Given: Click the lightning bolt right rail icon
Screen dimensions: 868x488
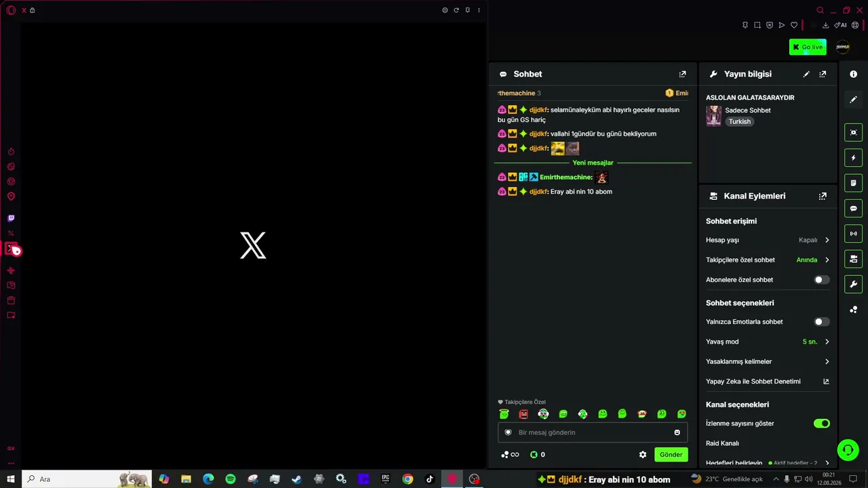Looking at the screenshot, I should pyautogui.click(x=854, y=158).
